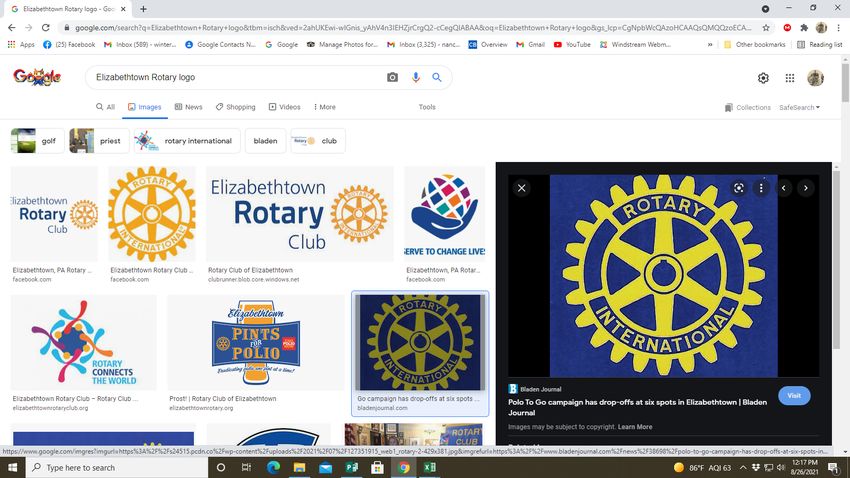Filter results by priest chip
The width and height of the screenshot is (850, 478).
[x=99, y=141]
